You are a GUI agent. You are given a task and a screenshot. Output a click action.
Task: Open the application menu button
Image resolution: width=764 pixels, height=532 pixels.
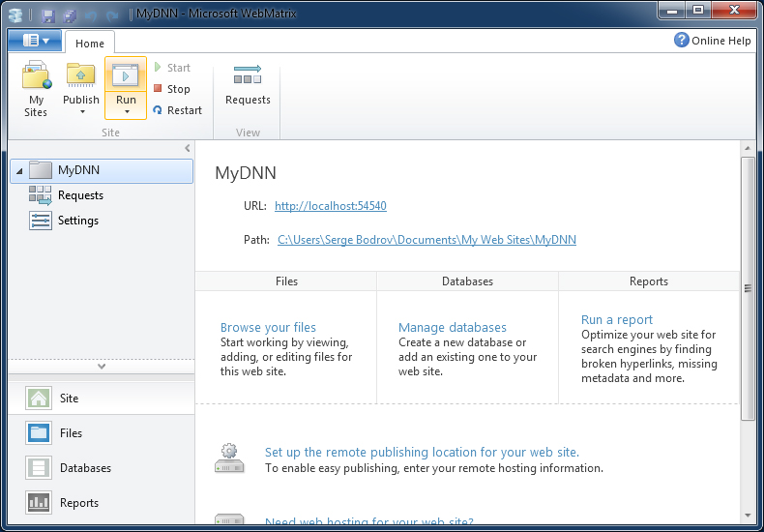(x=35, y=41)
